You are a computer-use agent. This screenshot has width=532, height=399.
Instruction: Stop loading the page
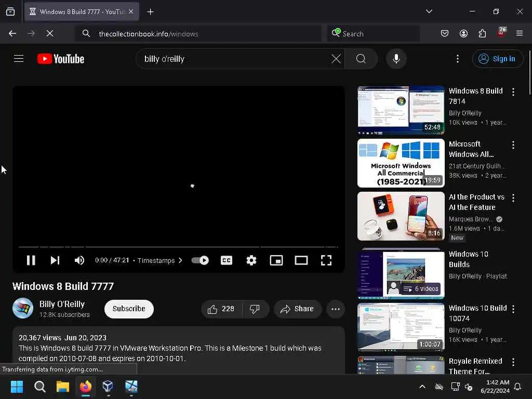(x=49, y=33)
